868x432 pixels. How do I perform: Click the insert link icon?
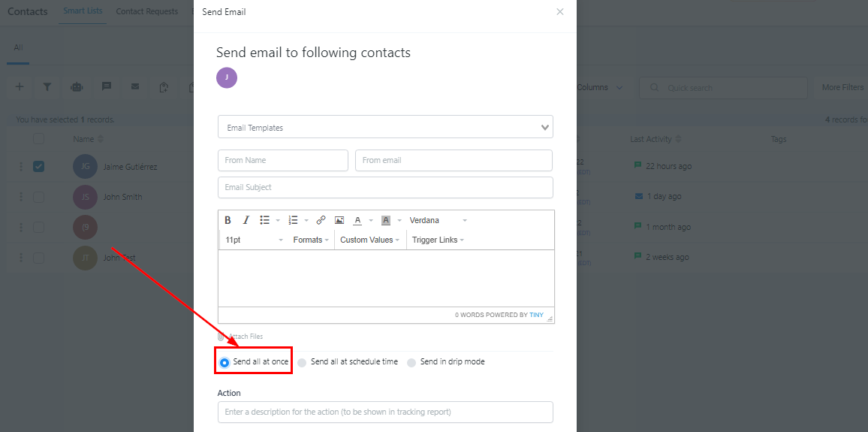click(321, 220)
